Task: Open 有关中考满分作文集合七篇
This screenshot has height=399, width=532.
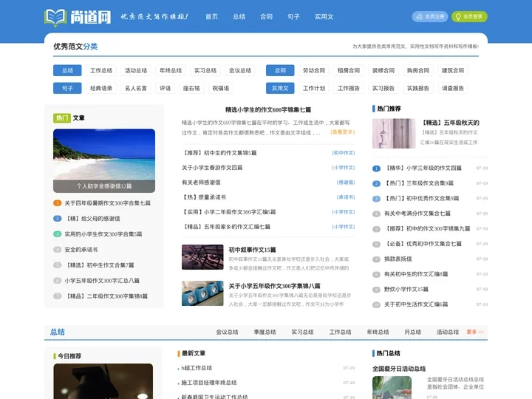Action: (417, 214)
